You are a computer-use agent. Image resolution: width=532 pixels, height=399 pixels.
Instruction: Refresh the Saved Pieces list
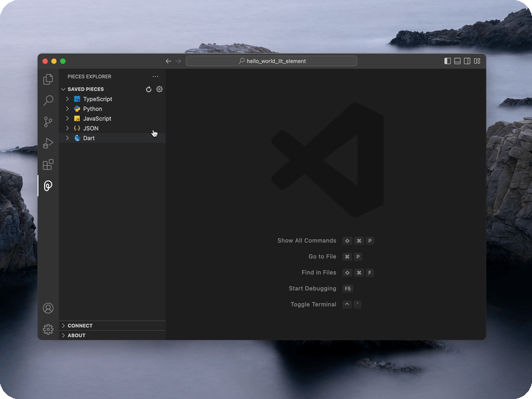pyautogui.click(x=148, y=89)
